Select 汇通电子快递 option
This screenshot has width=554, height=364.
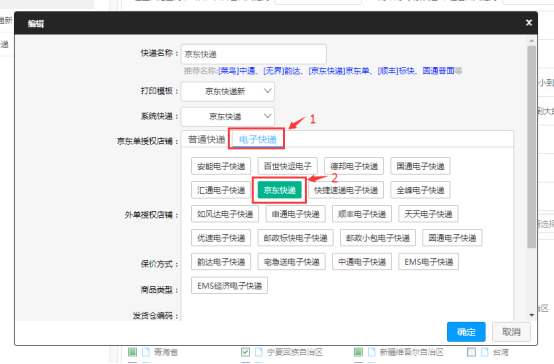[221, 190]
